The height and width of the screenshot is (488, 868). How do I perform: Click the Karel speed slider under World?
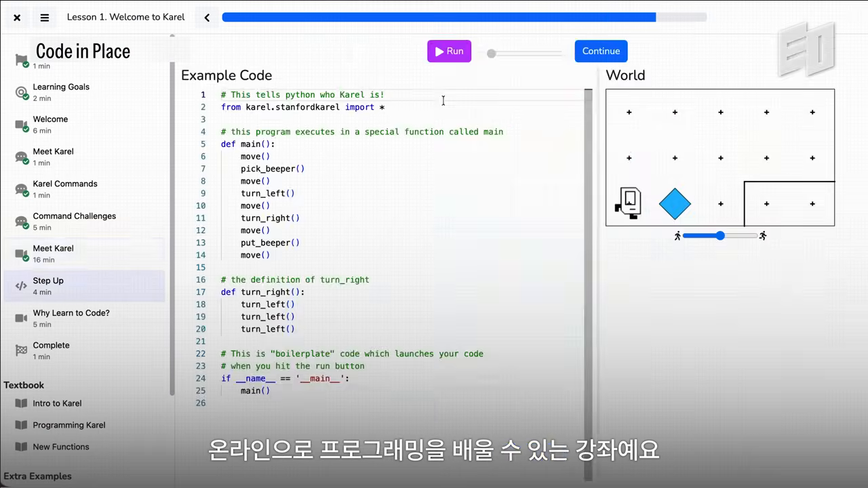[x=720, y=236]
